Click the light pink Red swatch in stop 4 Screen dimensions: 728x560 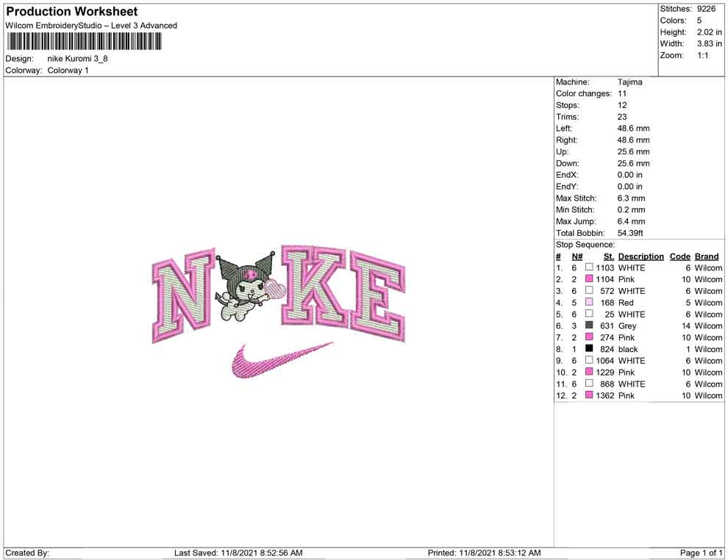pyautogui.click(x=589, y=302)
